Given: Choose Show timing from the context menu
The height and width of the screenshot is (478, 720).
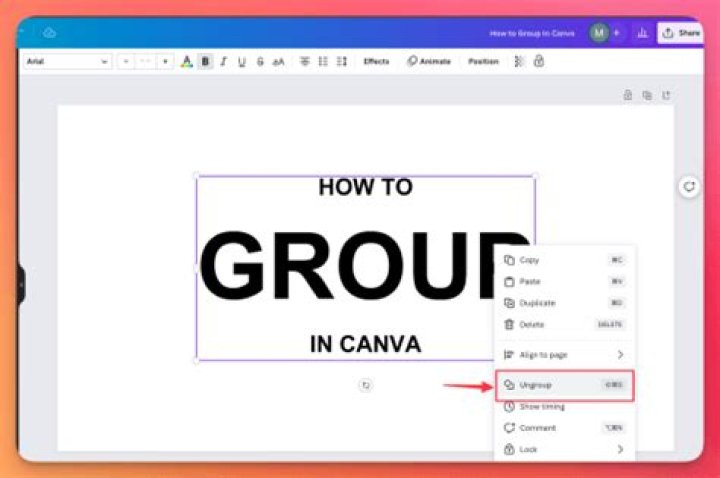Looking at the screenshot, I should (564, 407).
